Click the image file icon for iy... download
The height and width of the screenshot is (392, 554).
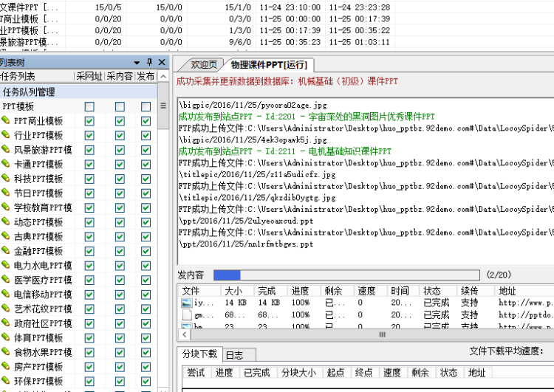(187, 303)
